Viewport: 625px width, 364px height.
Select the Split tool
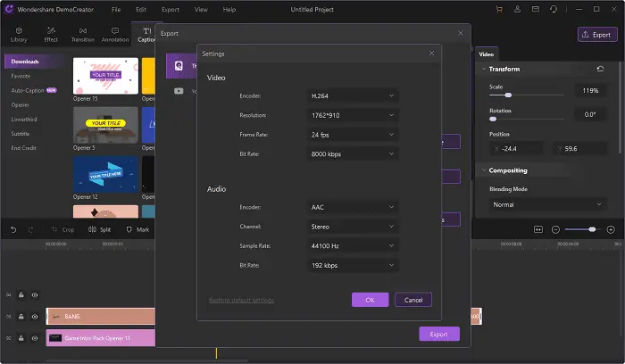click(99, 229)
